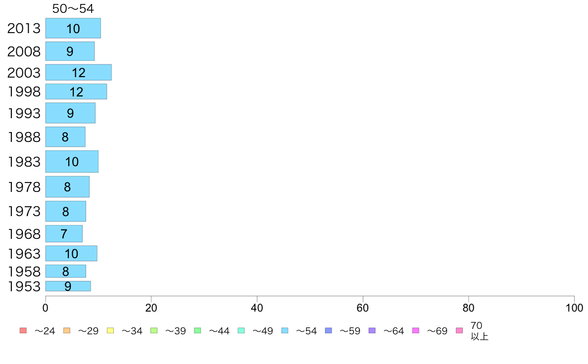Viewport: 588px width, 364px height.
Task: Select the 1953 bar showing 9
Action: coord(68,286)
